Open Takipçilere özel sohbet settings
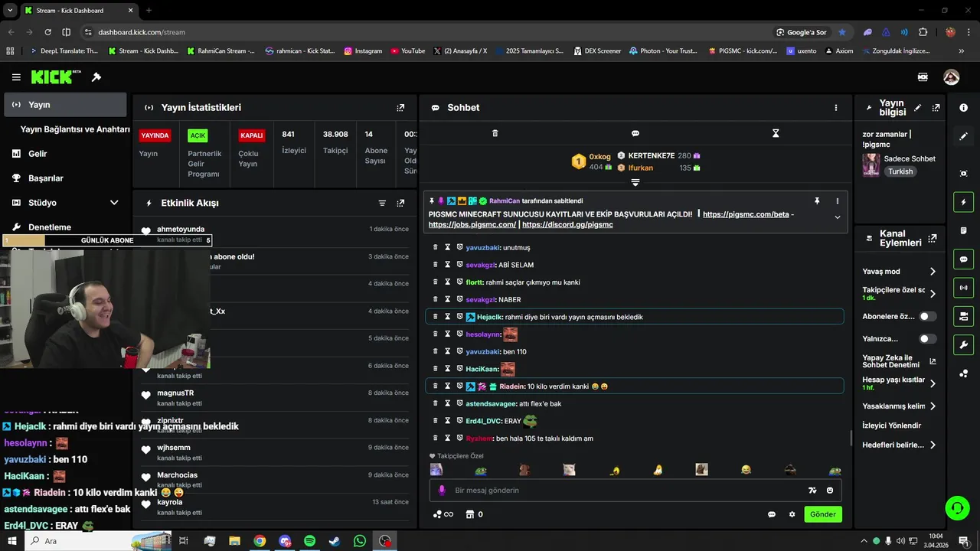The height and width of the screenshot is (551, 980). pos(899,294)
